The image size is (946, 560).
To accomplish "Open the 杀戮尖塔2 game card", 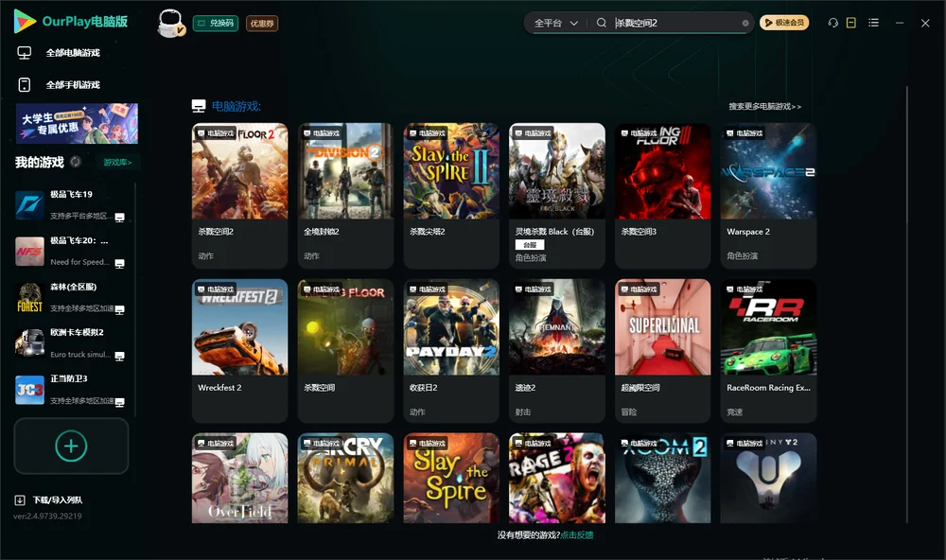I will pos(451,196).
